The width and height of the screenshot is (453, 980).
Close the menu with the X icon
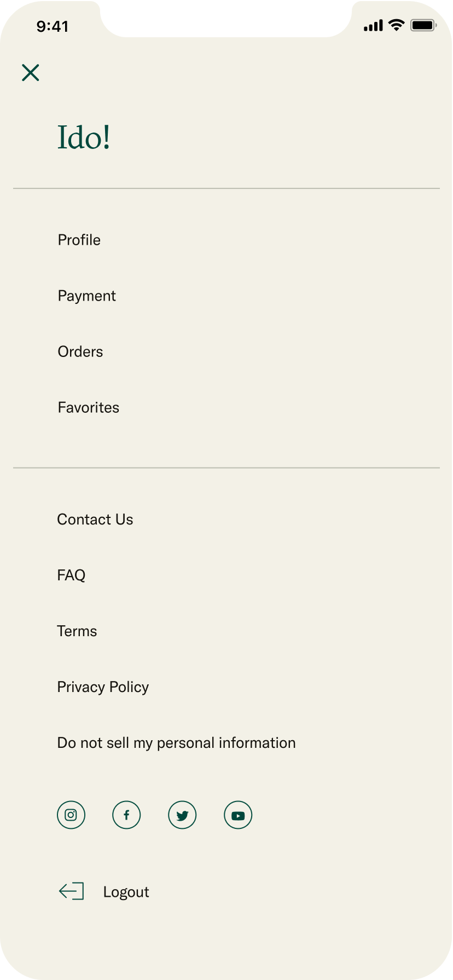pyautogui.click(x=31, y=72)
